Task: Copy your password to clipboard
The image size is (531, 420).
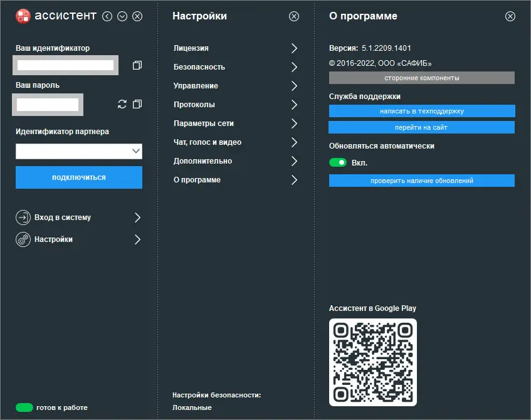Action: [137, 104]
